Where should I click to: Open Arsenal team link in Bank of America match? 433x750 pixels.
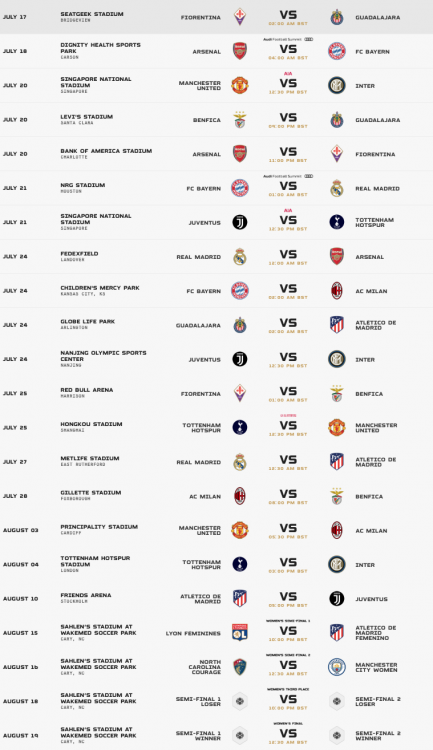(x=207, y=154)
